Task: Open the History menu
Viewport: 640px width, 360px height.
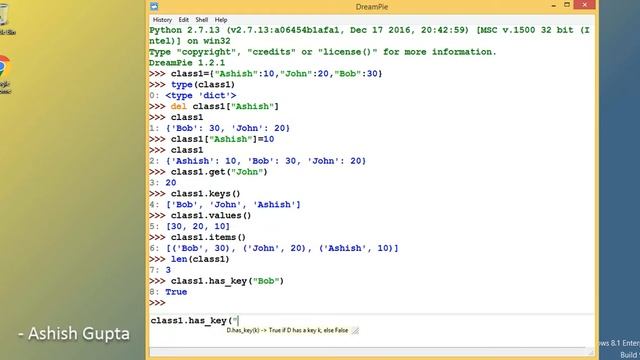Action: pos(162,20)
